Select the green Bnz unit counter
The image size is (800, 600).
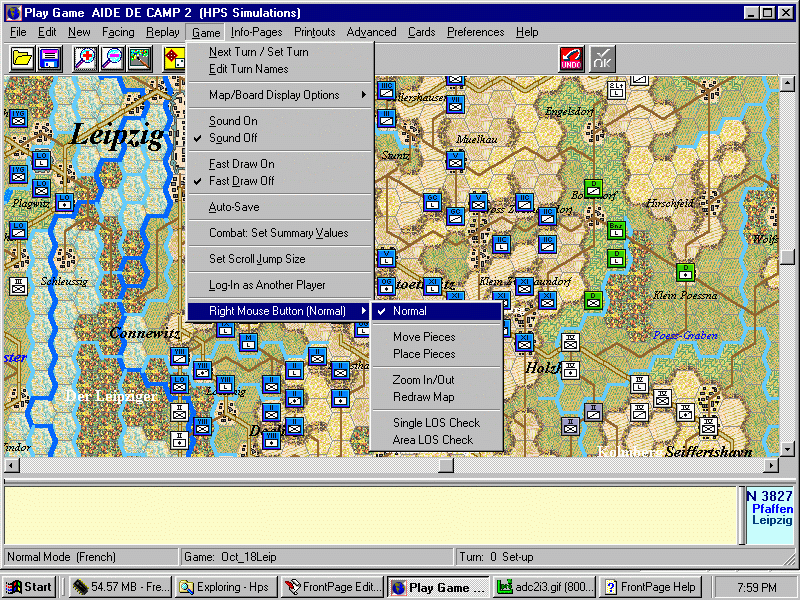click(x=616, y=230)
